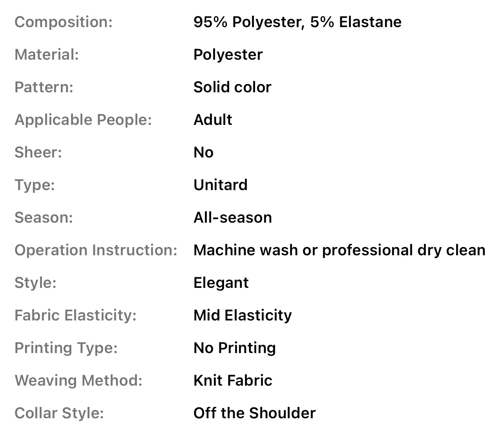Click the "Composition:" label
This screenshot has width=504, height=432.
(x=63, y=22)
